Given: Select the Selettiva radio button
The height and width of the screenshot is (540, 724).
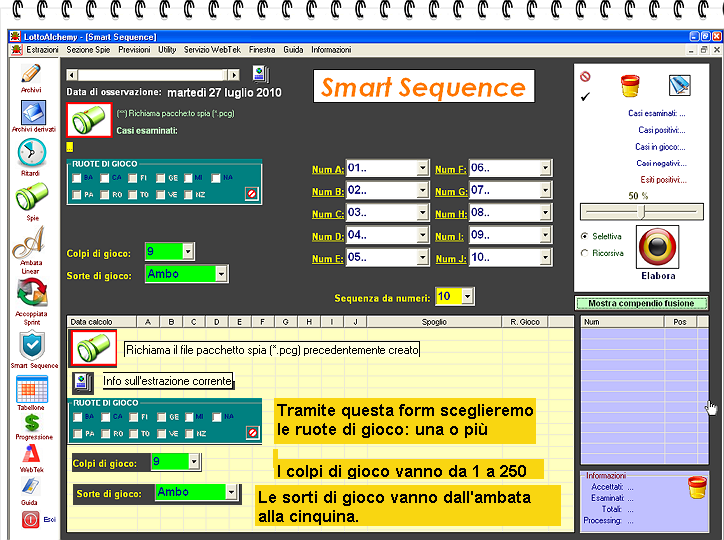Looking at the screenshot, I should 585,236.
